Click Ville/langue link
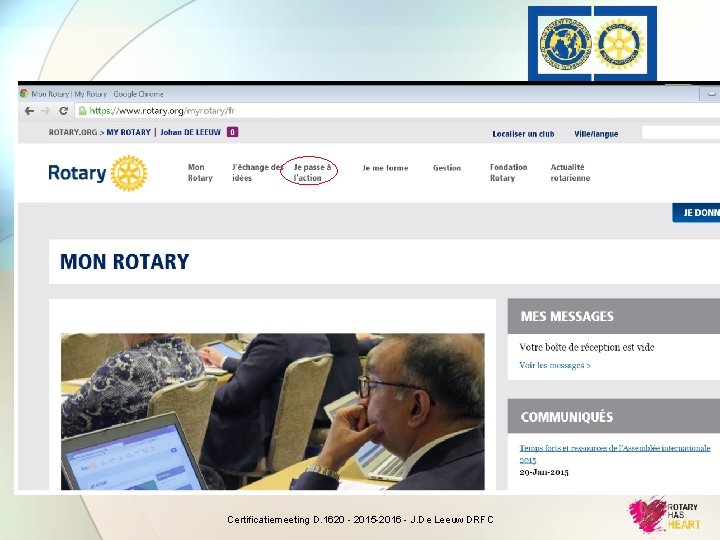Screen dimensions: 720x540 (x=596, y=134)
